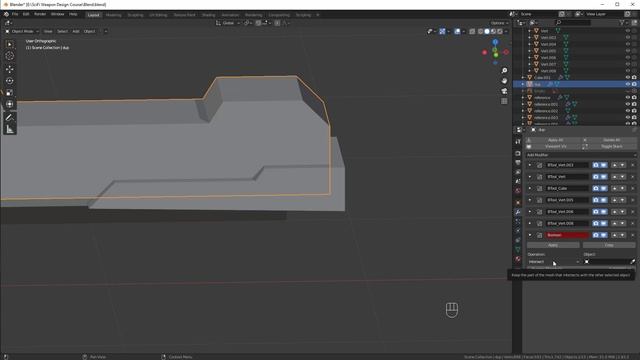Click the outliner search field
The height and width of the screenshot is (360, 640).
click(573, 23)
